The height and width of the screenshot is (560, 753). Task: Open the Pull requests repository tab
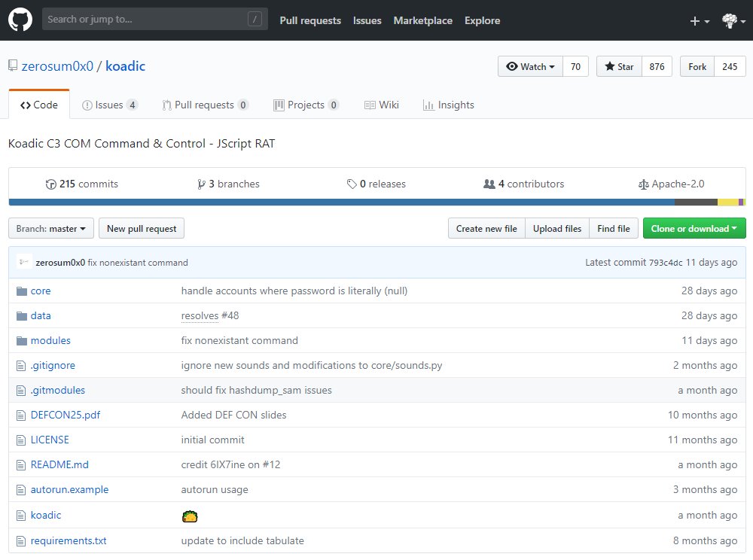[205, 105]
